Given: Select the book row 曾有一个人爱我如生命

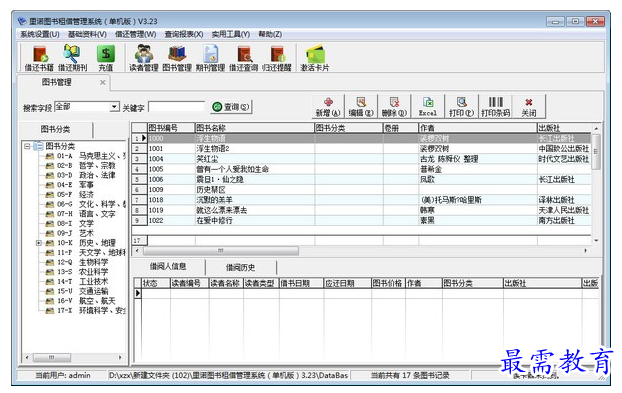Looking at the screenshot, I should 362,169.
